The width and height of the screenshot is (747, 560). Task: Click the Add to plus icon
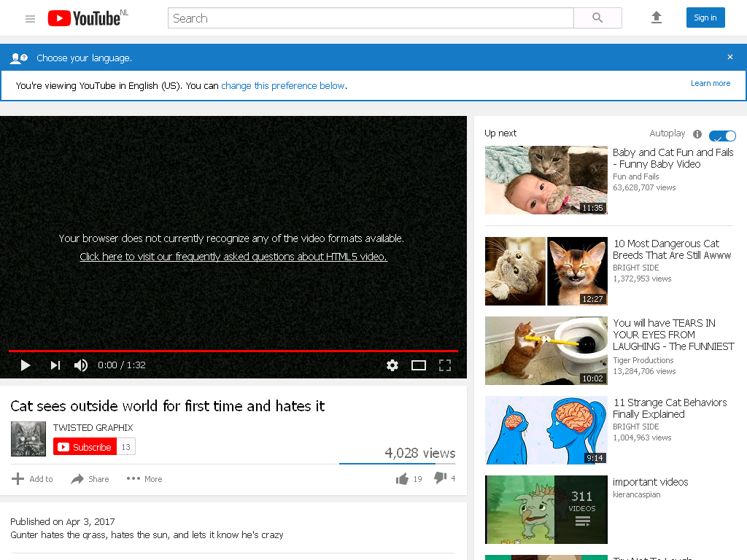[18, 478]
